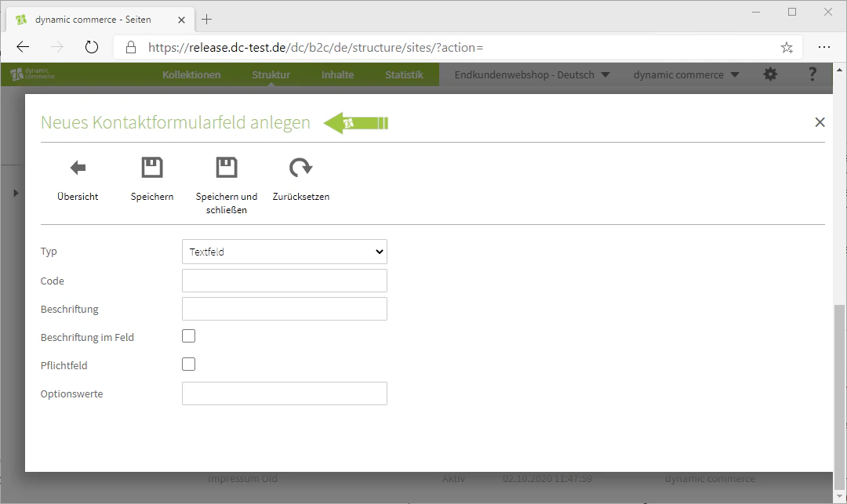
Task: Expand the left sidebar arrow
Action: click(x=16, y=193)
